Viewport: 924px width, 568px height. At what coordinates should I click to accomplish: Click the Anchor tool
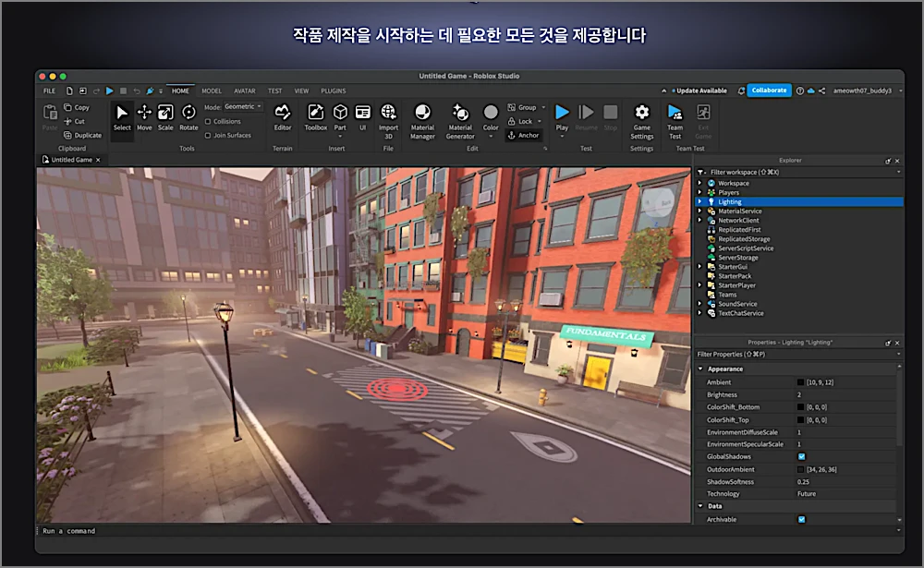pos(523,135)
